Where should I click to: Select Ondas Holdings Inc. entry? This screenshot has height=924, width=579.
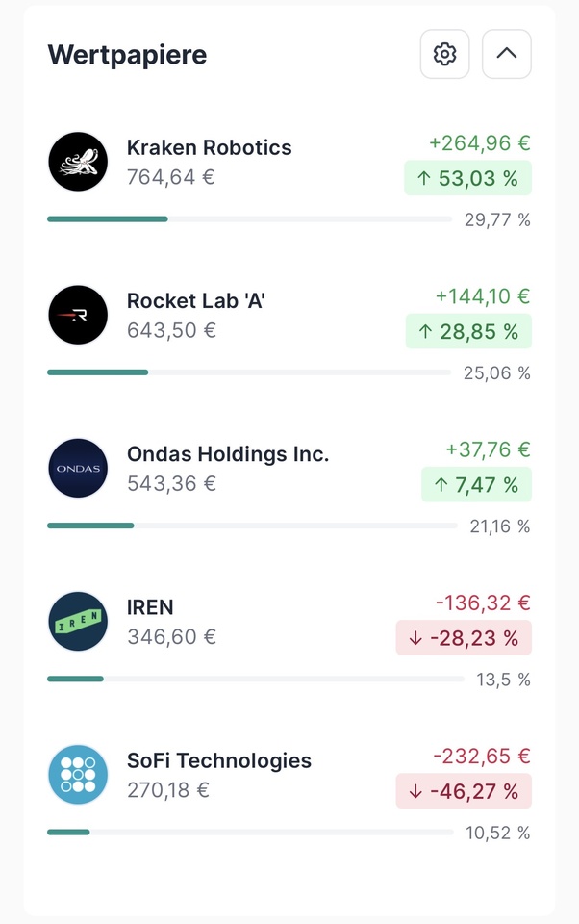pos(227,454)
